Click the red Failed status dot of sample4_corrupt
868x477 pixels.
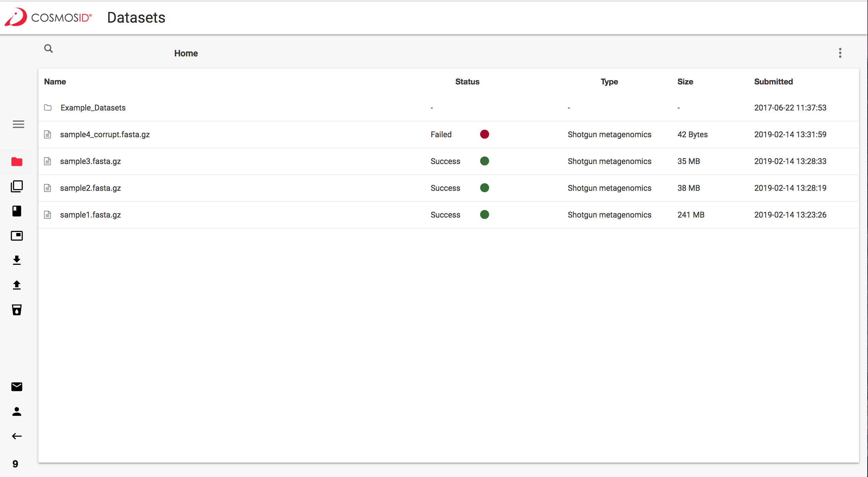coord(484,134)
